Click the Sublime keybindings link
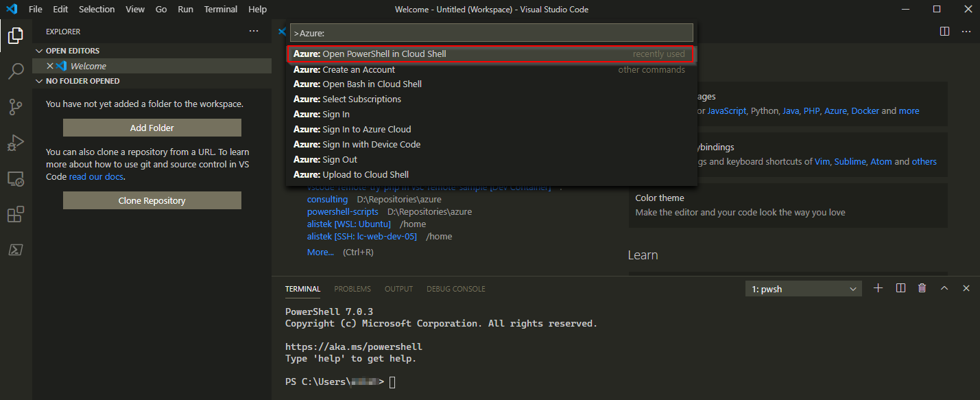 (850, 161)
